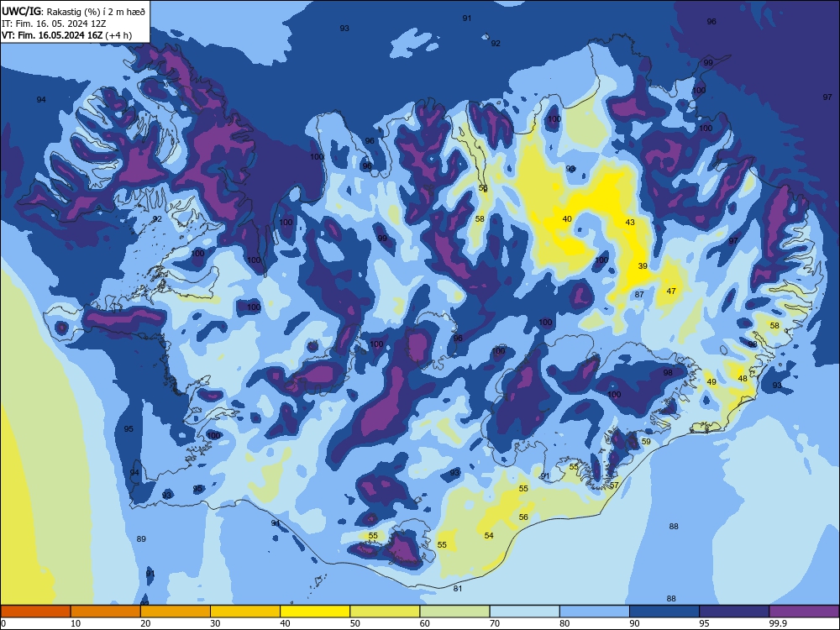
Task: Click the humidity value 49 on the map
Action: [711, 382]
